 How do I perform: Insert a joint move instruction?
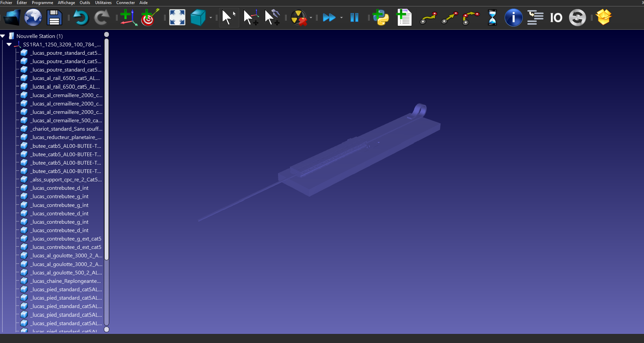pyautogui.click(x=428, y=17)
